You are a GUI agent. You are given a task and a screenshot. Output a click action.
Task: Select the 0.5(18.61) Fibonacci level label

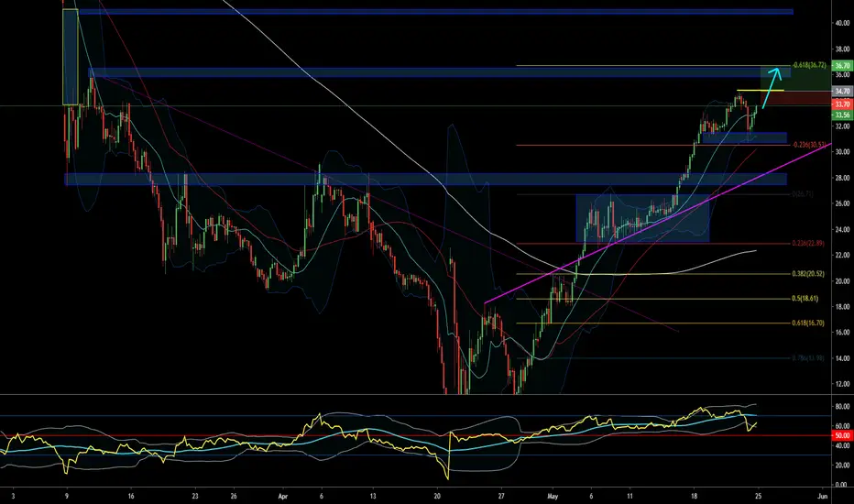click(x=806, y=299)
